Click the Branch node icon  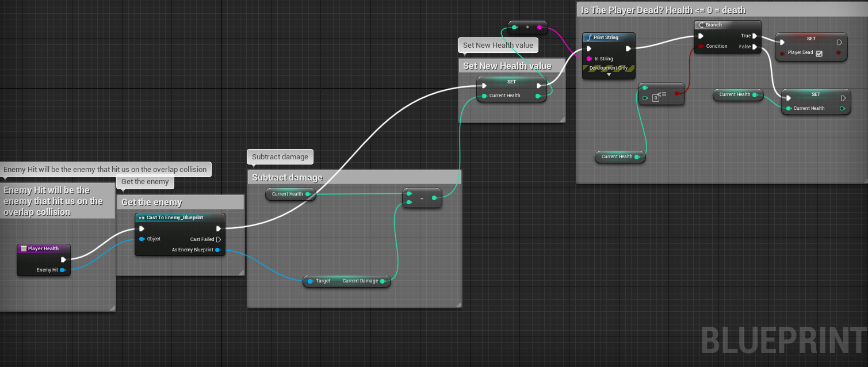tap(700, 25)
